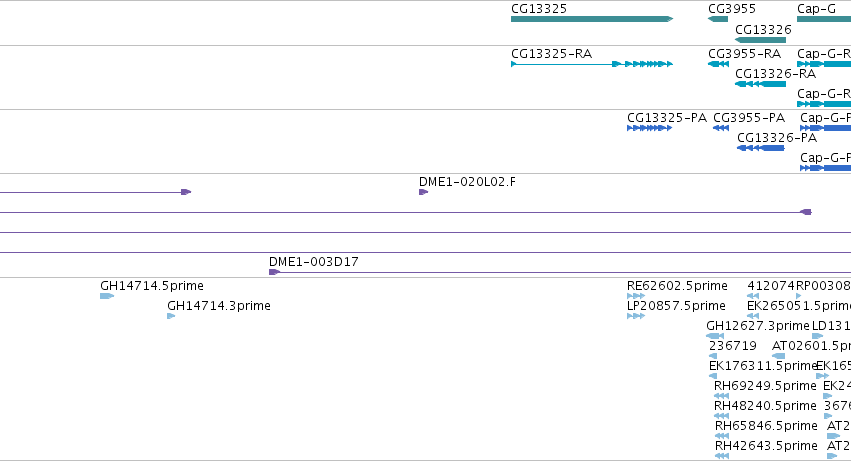
Task: Click the AT02601.5prime label
Action: [811, 345]
